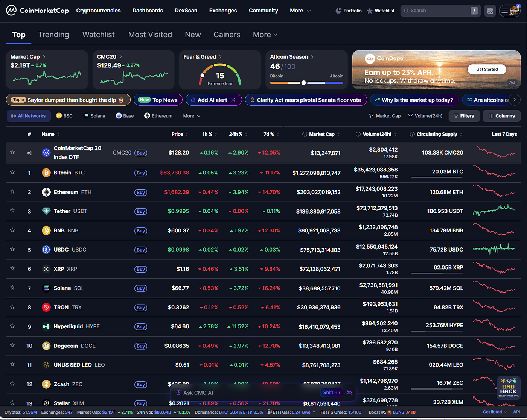Open the Ethereum last 7 days sparkline
527x420 pixels.
[493, 191]
